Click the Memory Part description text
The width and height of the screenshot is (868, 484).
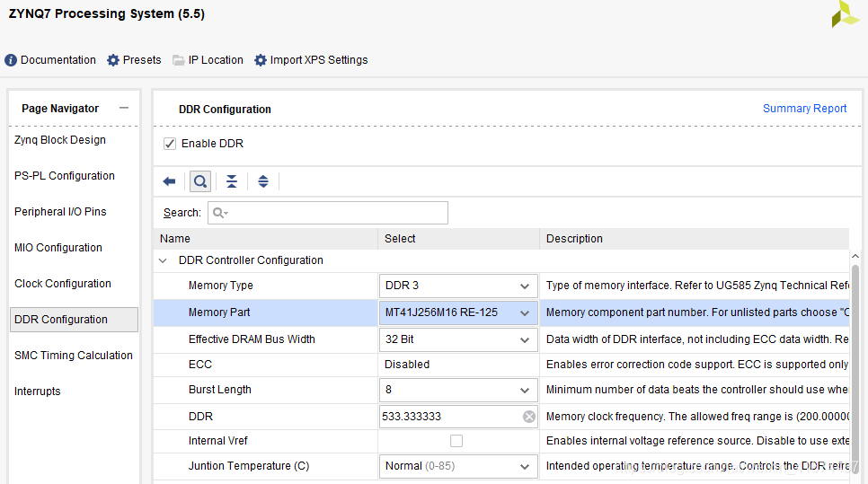click(697, 312)
